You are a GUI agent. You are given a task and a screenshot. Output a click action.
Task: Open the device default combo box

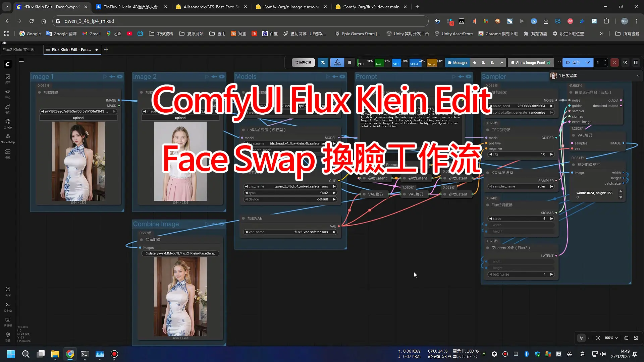click(x=290, y=199)
